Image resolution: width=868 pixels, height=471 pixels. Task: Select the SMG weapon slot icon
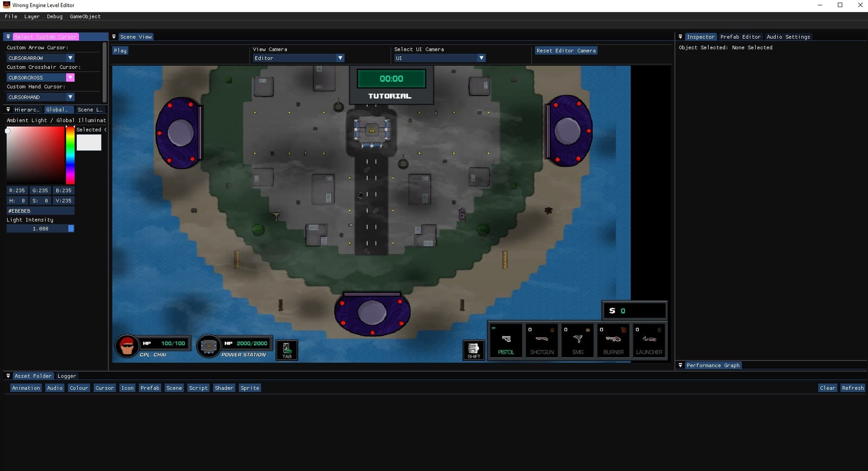coord(578,340)
